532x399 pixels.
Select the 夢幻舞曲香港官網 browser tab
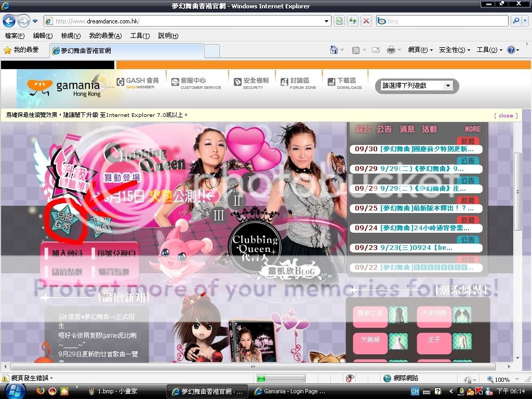point(126,50)
